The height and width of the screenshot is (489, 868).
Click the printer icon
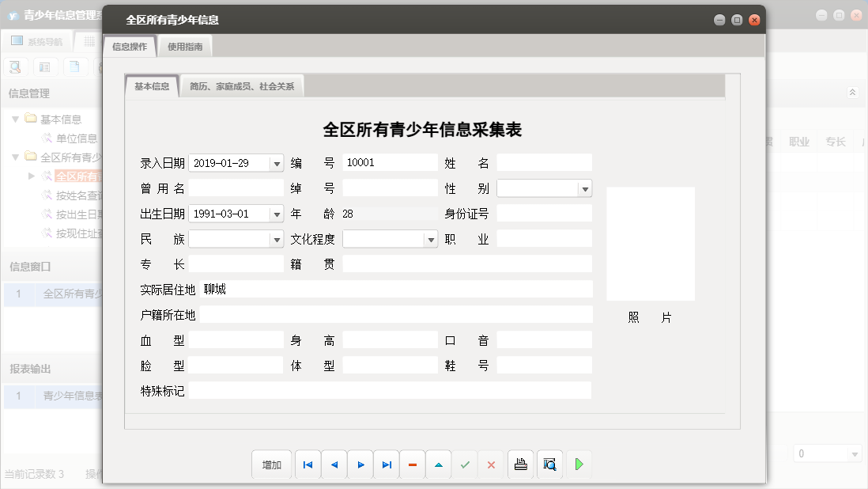coord(520,464)
